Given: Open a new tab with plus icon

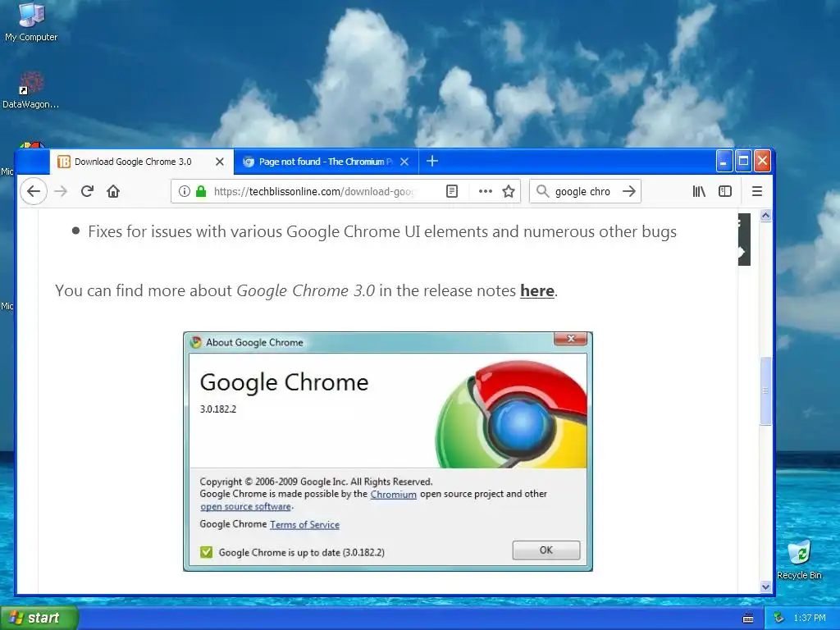Looking at the screenshot, I should (x=432, y=162).
